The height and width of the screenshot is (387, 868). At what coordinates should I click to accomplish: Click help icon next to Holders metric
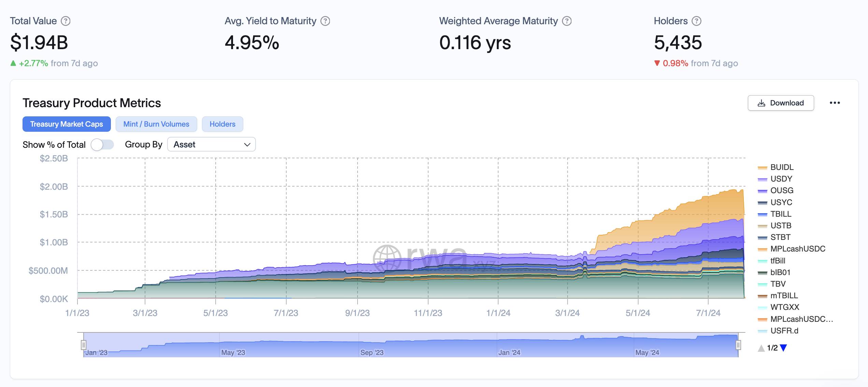696,21
